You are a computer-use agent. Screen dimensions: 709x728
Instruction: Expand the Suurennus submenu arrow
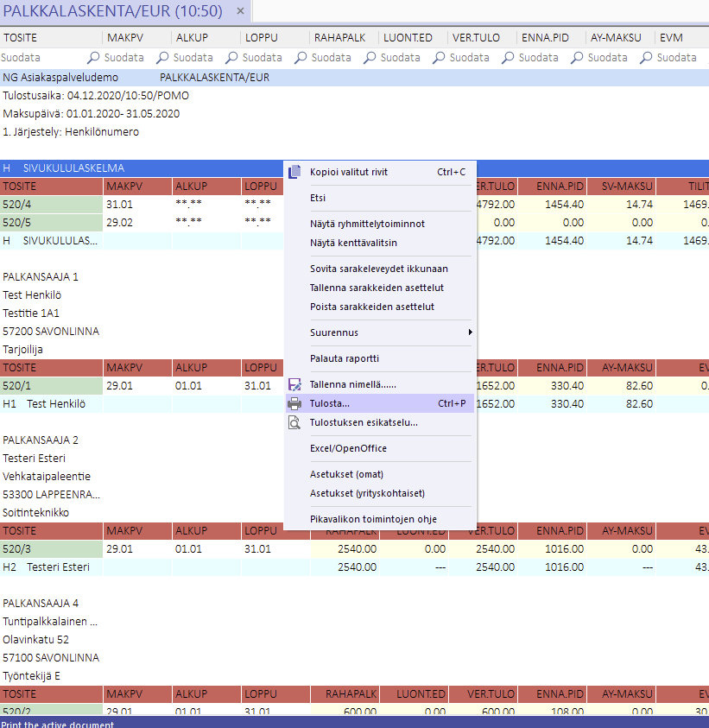pos(470,332)
